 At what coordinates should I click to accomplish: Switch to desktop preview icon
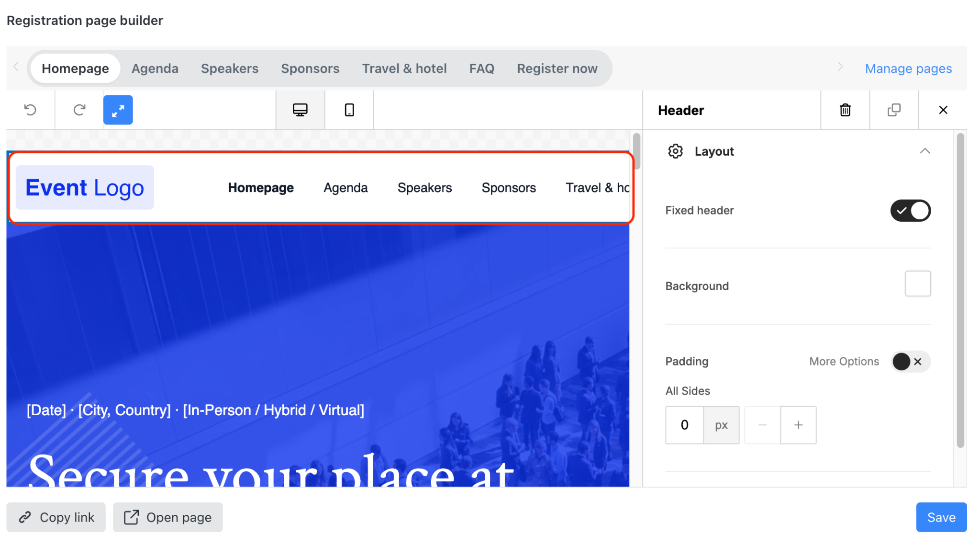pos(300,110)
